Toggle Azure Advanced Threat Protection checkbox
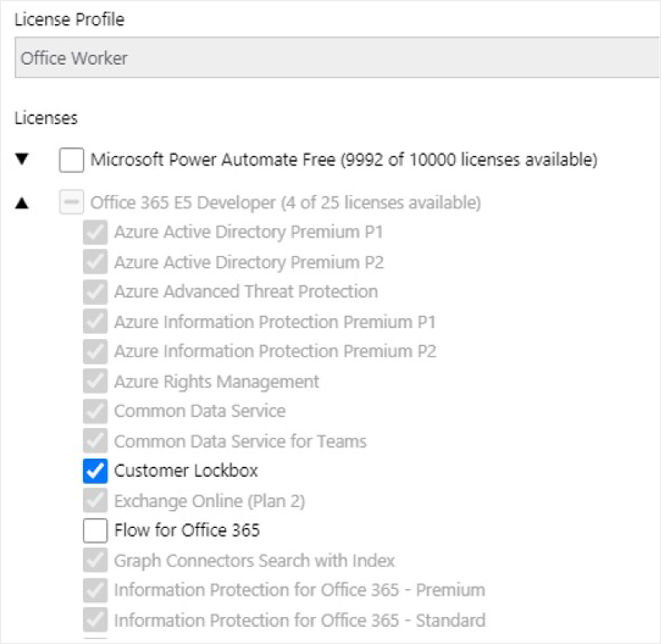The height and width of the screenshot is (644, 661). tap(95, 292)
